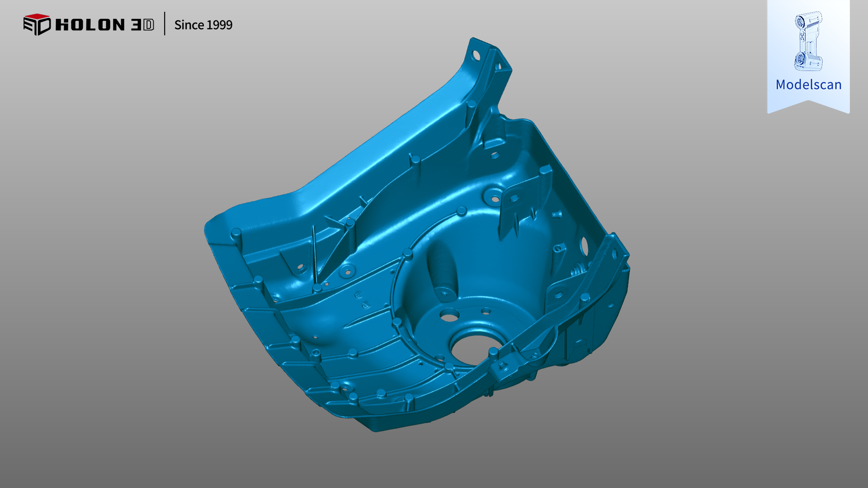Click the vertical divider beside Since 1999

(x=165, y=24)
